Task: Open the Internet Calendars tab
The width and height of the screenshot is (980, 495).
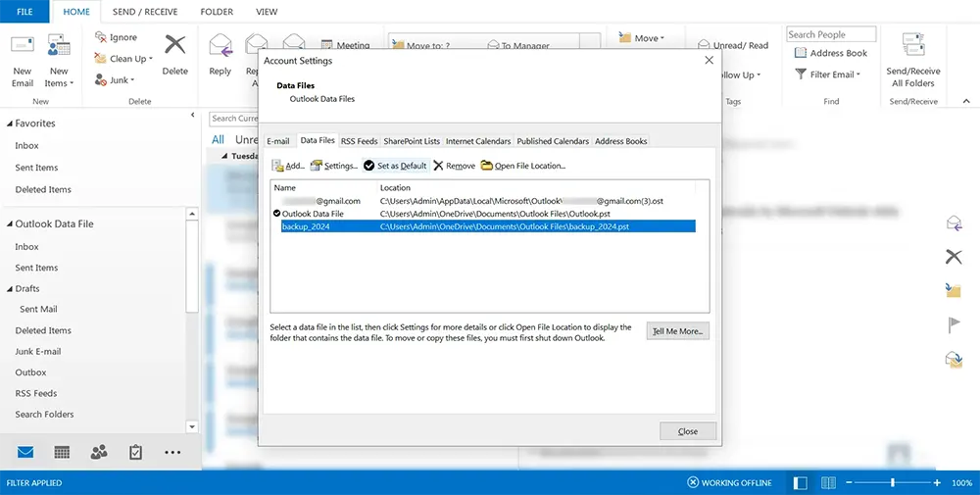Action: pyautogui.click(x=478, y=141)
